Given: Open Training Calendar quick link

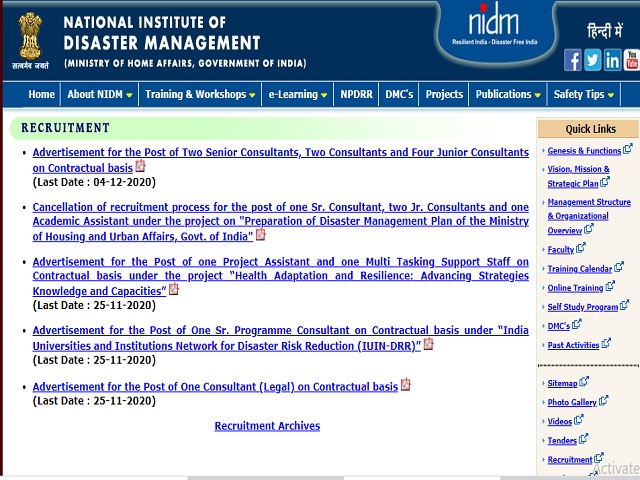Looking at the screenshot, I should click(580, 269).
